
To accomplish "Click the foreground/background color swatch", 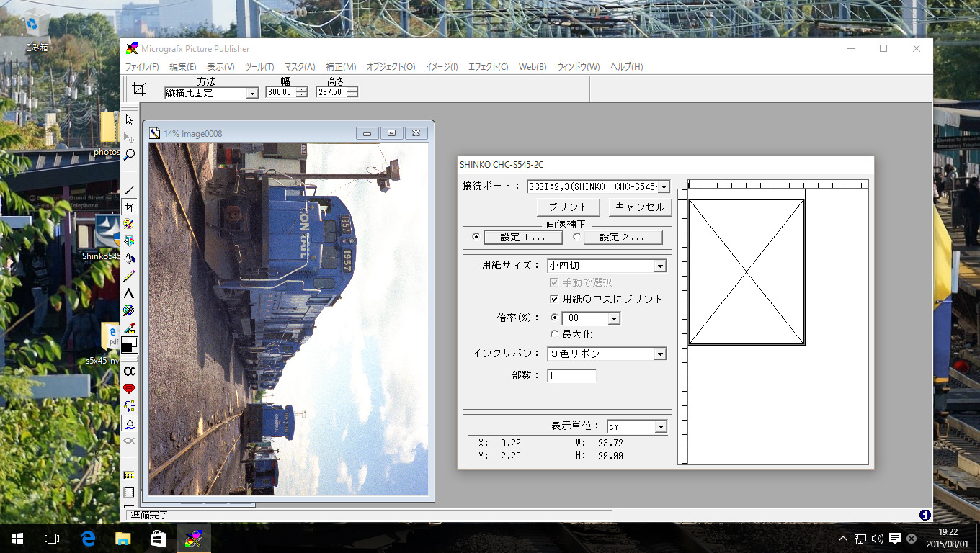I will click(x=130, y=345).
